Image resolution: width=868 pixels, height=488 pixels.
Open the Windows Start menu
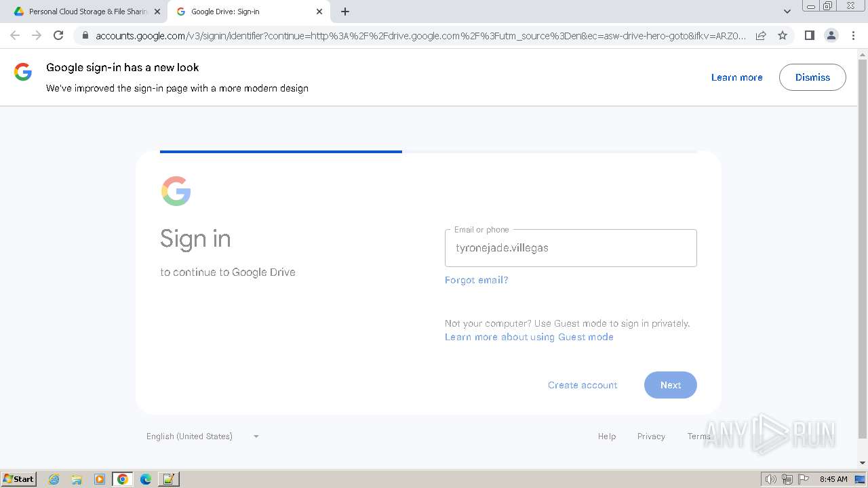point(18,479)
